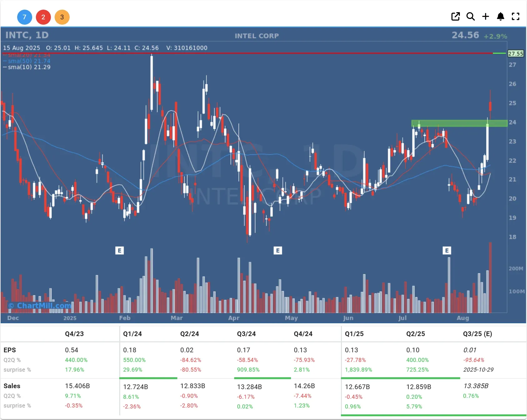Click the bell alert icon
Image resolution: width=527 pixels, height=420 pixels.
click(500, 17)
